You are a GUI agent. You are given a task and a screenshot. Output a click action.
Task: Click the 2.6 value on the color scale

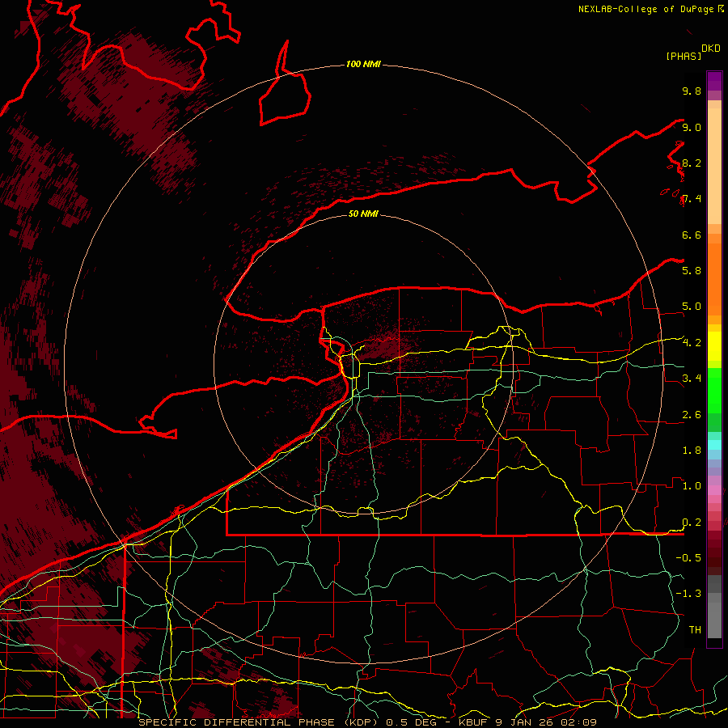coord(692,415)
